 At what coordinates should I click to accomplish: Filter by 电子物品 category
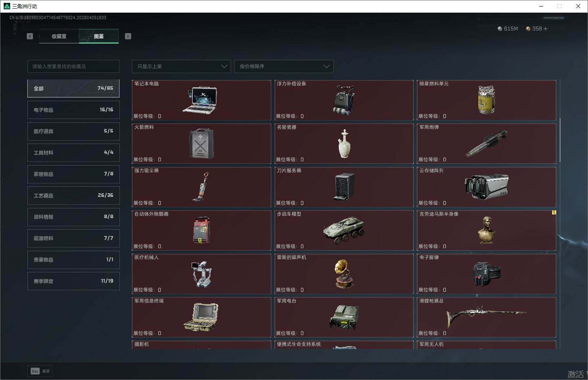tap(73, 110)
